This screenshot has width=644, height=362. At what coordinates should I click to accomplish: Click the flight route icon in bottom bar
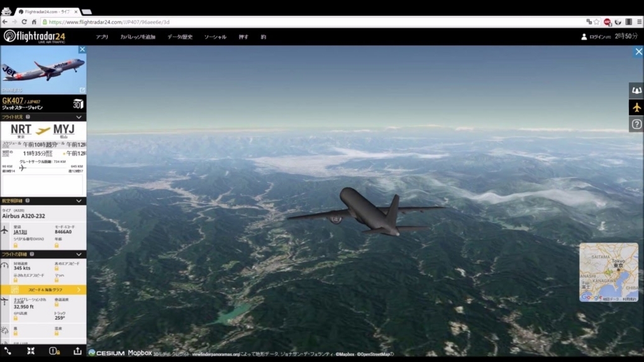click(x=8, y=351)
